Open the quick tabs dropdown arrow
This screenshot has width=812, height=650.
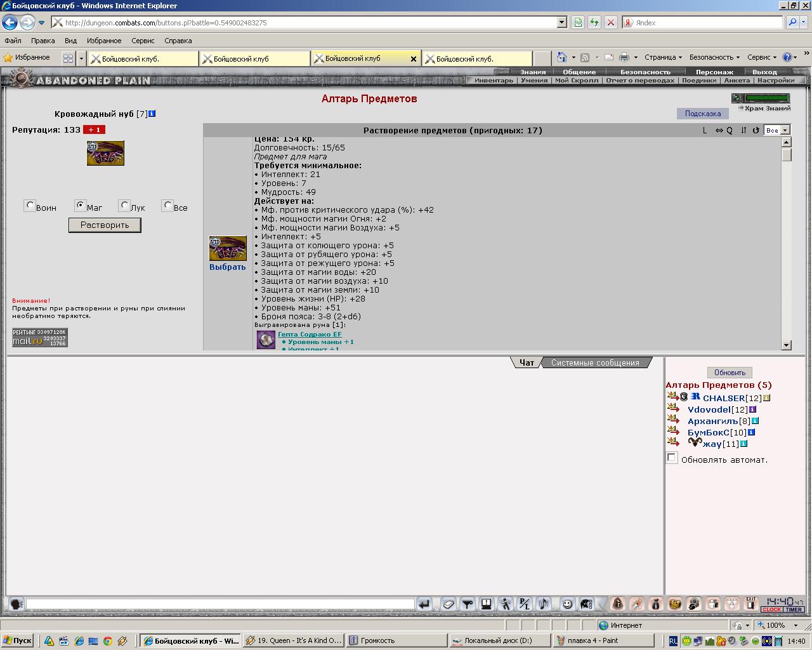click(81, 58)
